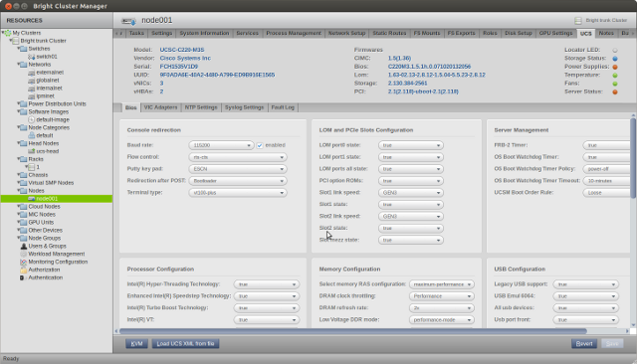Click the Workload Management icon
Image resolution: width=637 pixels, height=364 pixels.
point(24,254)
